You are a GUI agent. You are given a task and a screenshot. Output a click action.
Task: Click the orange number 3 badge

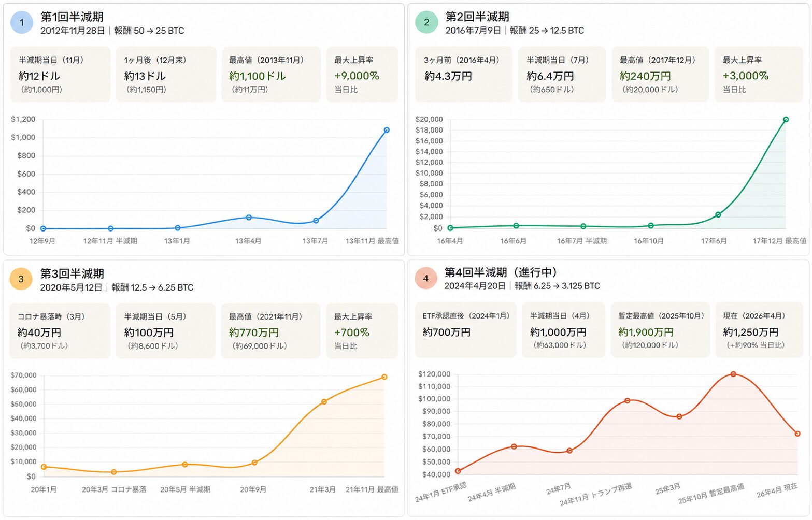pos(21,279)
